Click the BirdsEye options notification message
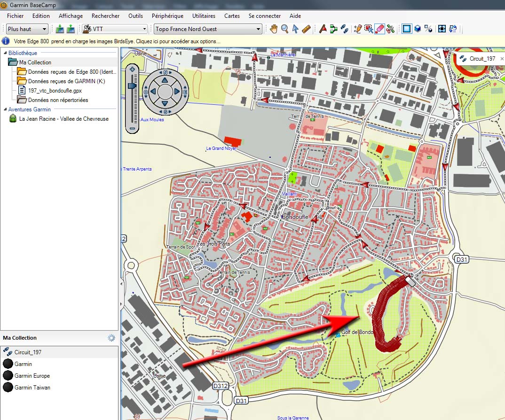 click(x=117, y=41)
